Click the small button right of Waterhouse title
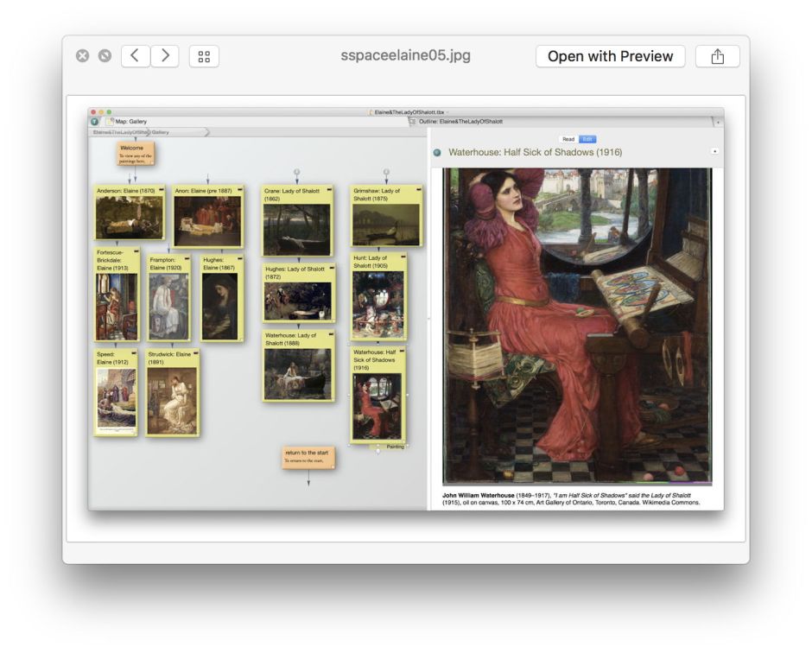 (714, 151)
